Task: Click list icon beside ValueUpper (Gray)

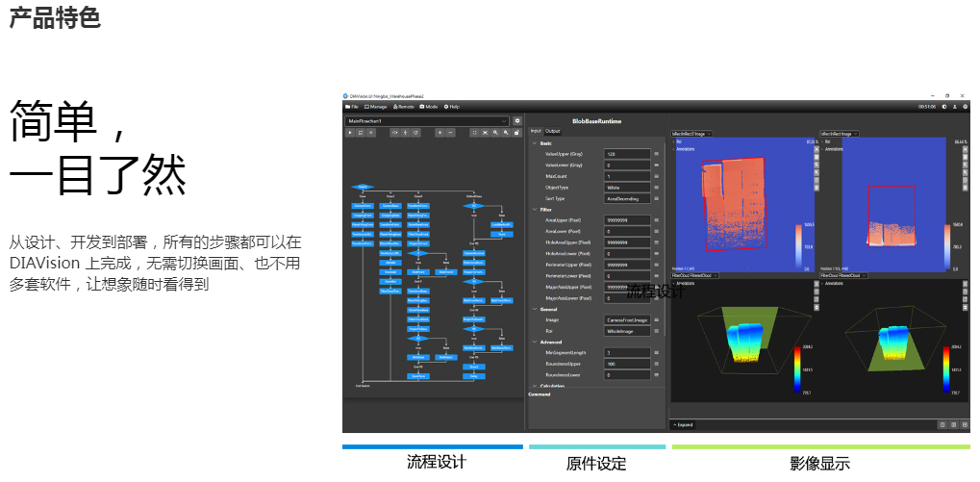Action: (x=657, y=154)
